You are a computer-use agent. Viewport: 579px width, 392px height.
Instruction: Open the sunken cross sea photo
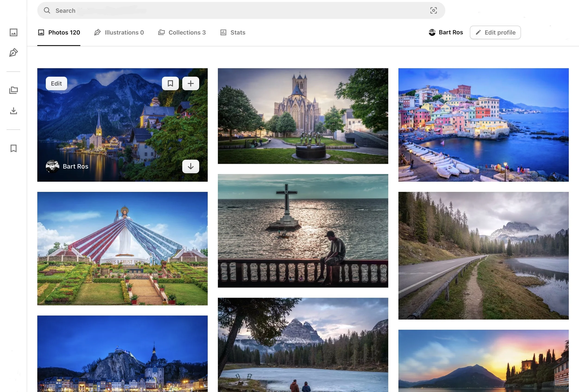pyautogui.click(x=303, y=230)
